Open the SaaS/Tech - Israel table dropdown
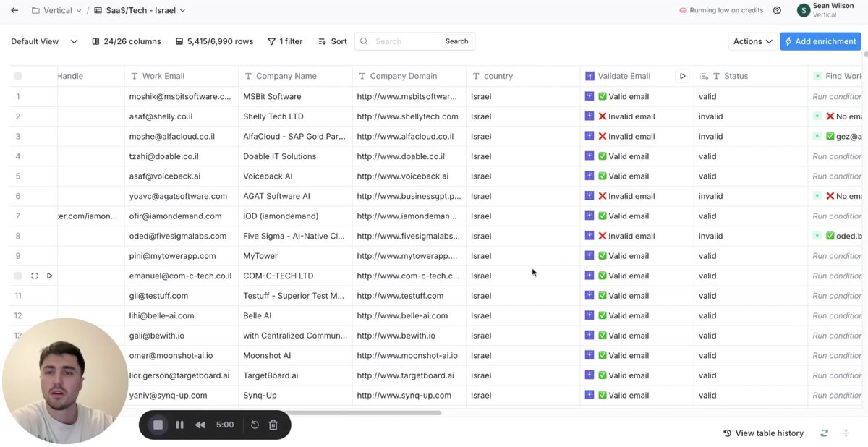Image resolution: width=868 pixels, height=447 pixels. (x=140, y=10)
